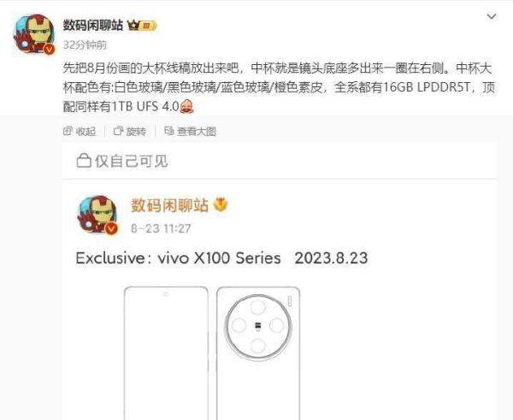Open the post options chevron menu

pos(492,16)
